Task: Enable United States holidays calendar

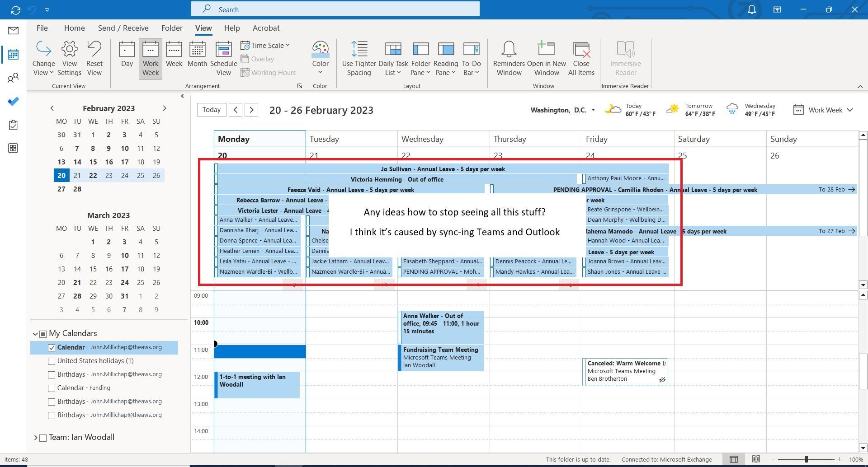Action: 52,361
